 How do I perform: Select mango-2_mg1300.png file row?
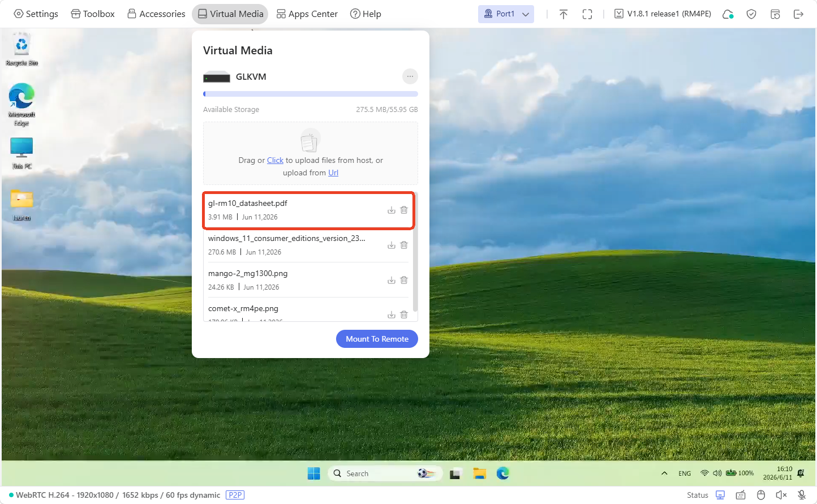pyautogui.click(x=309, y=280)
